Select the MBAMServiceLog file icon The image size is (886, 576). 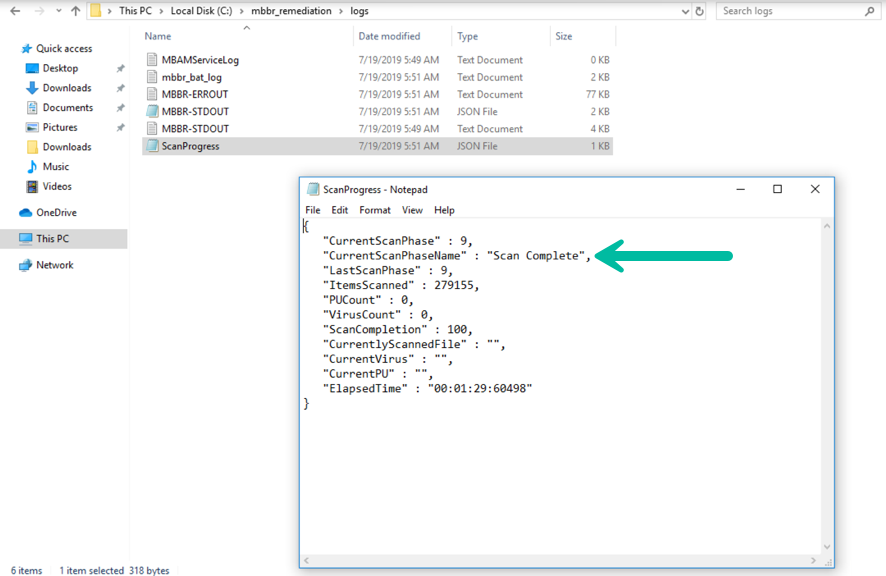point(151,59)
